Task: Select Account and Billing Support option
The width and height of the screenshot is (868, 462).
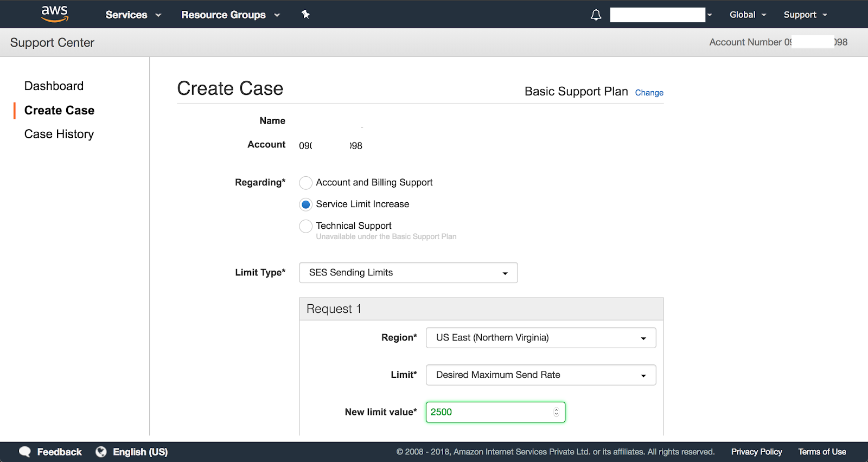Action: 306,183
